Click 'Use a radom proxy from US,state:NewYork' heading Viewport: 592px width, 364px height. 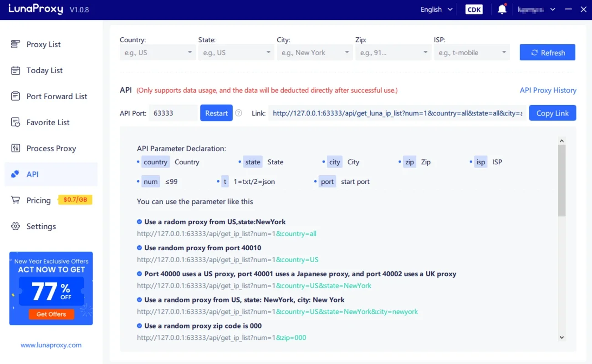point(215,222)
